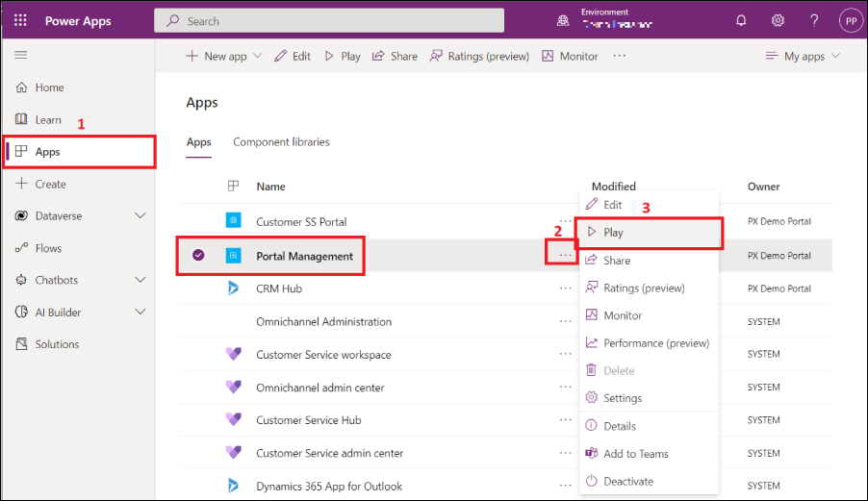
Task: Expand the AI Builder section chevron
Action: (140, 312)
